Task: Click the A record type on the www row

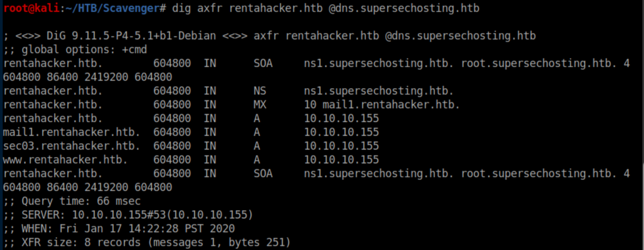Action: tap(257, 160)
